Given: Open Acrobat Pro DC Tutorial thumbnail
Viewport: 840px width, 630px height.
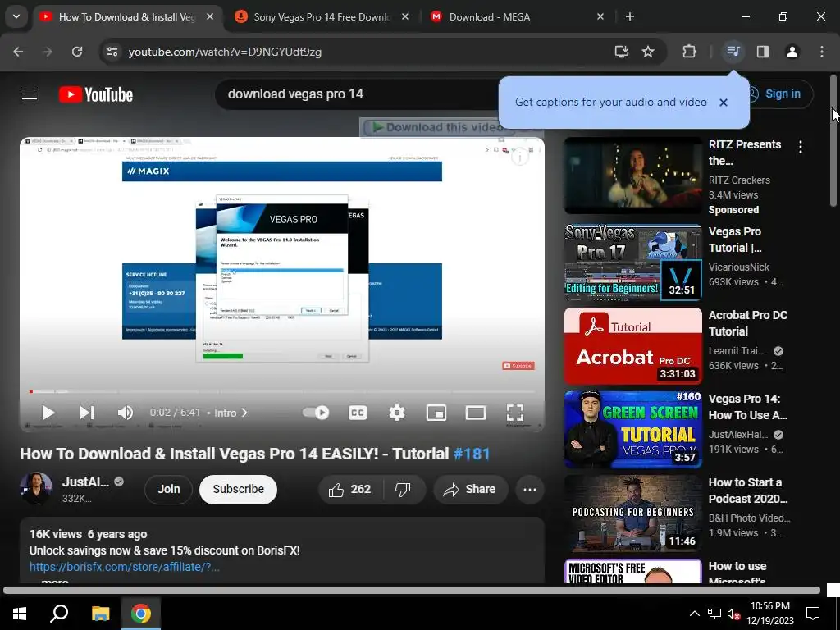Looking at the screenshot, I should click(x=632, y=346).
